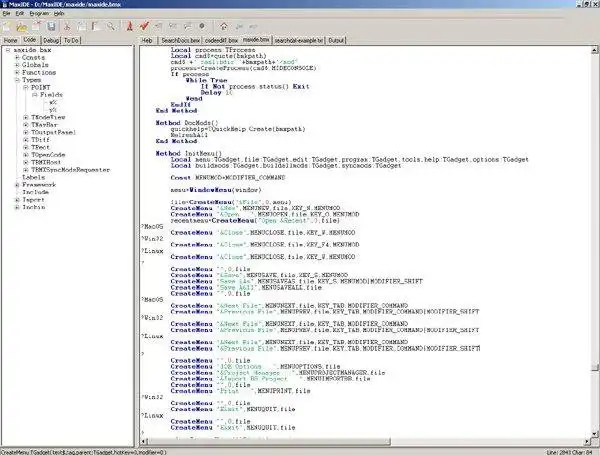This screenshot has height=455, width=600.
Task: Select the Labels tree item
Action: click(34, 177)
